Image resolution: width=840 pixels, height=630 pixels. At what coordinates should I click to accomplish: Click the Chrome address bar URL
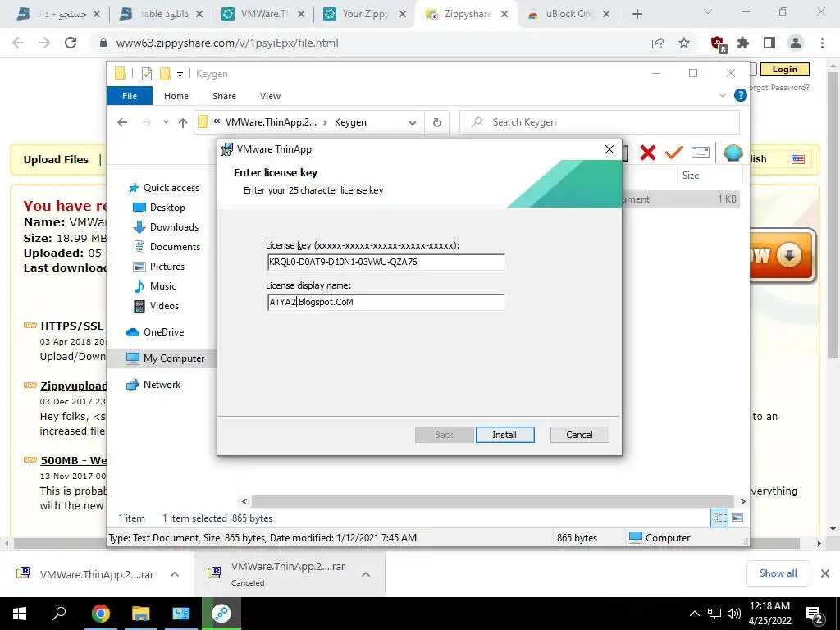coord(227,43)
